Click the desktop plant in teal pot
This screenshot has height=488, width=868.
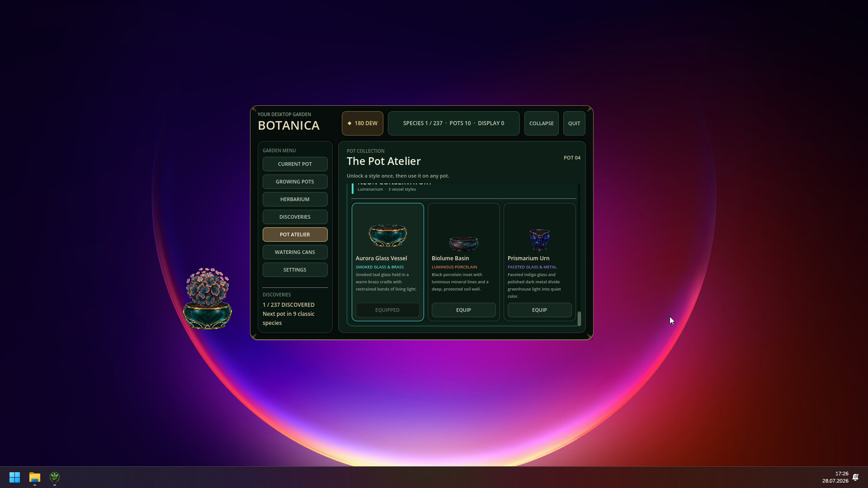point(208,298)
